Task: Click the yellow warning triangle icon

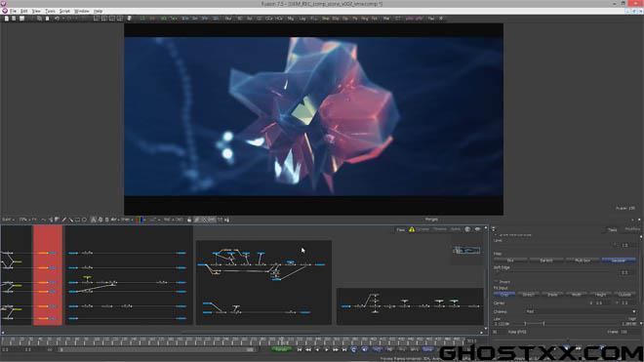Action: 412,229
